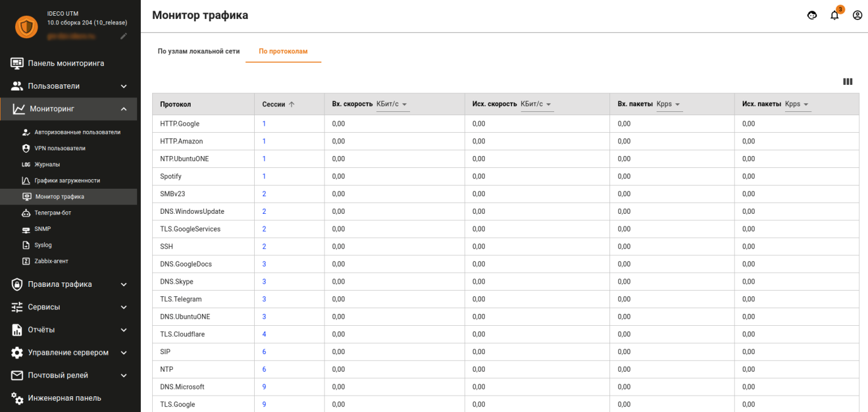Screen dimensions: 868x412
Task: Open the user account profile icon
Action: (x=857, y=16)
